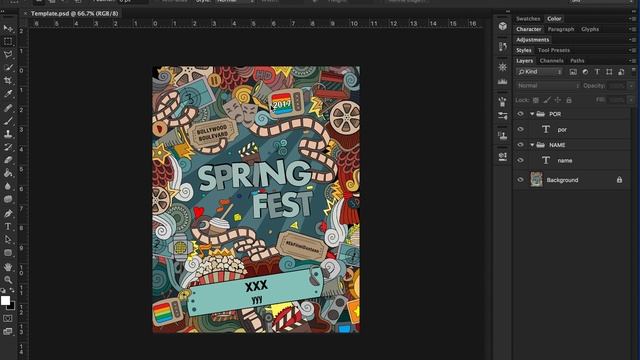The width and height of the screenshot is (640, 360).
Task: Select the Zoom tool
Action: [8, 280]
